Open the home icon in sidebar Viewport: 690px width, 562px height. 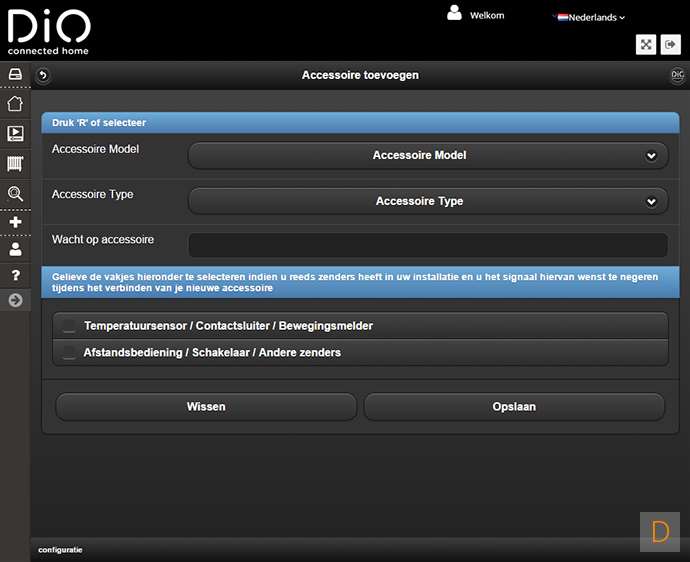click(15, 104)
